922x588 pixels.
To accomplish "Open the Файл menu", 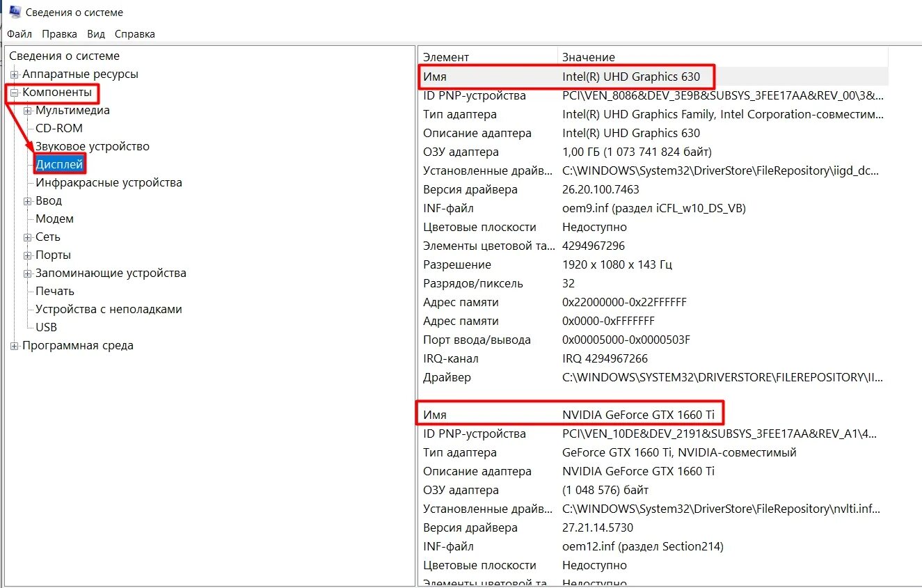I will 19,33.
